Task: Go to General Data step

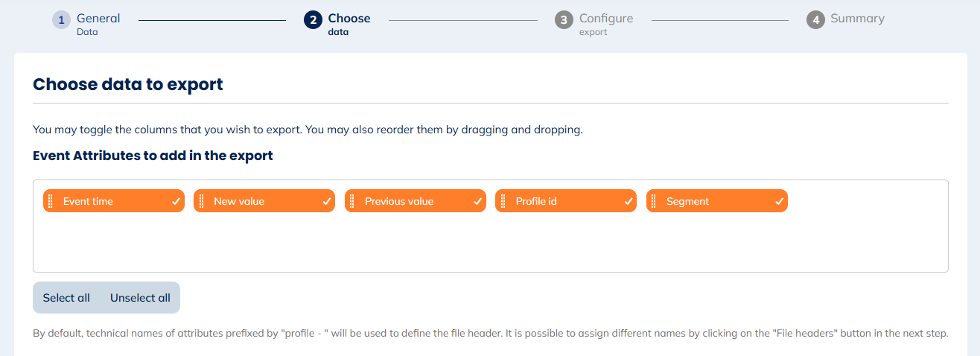Action: pyautogui.click(x=98, y=19)
